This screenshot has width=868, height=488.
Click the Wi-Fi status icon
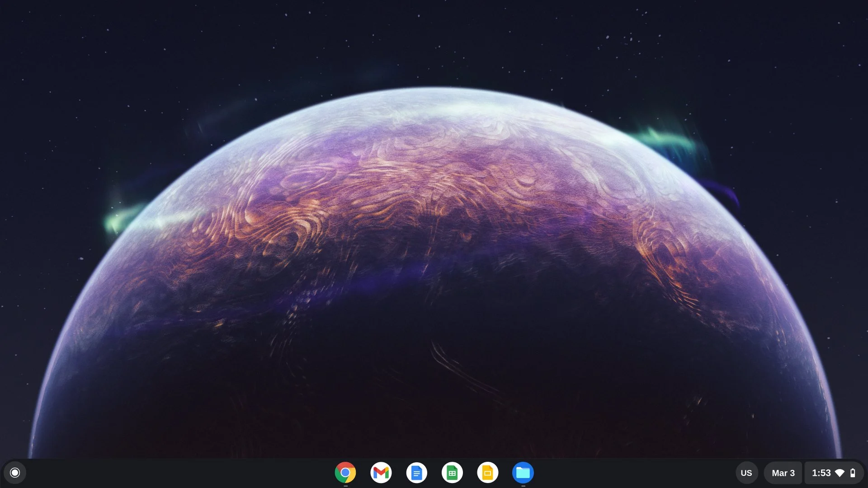(x=840, y=473)
